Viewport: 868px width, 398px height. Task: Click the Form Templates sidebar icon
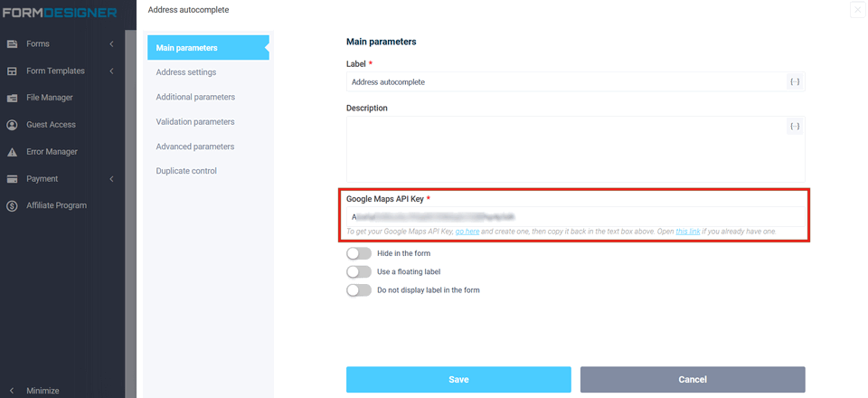pos(13,71)
